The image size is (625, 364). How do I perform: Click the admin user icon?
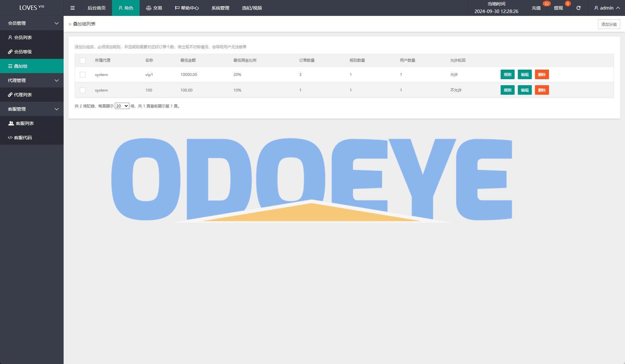(596, 8)
